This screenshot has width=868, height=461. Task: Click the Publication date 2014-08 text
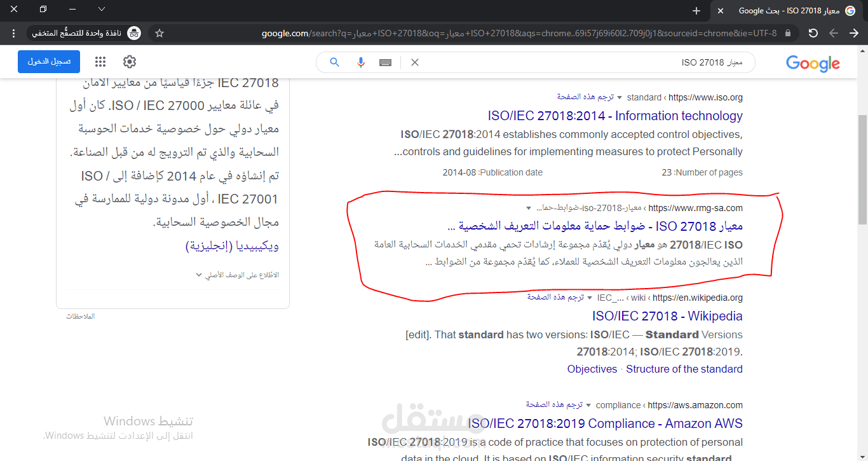click(492, 172)
